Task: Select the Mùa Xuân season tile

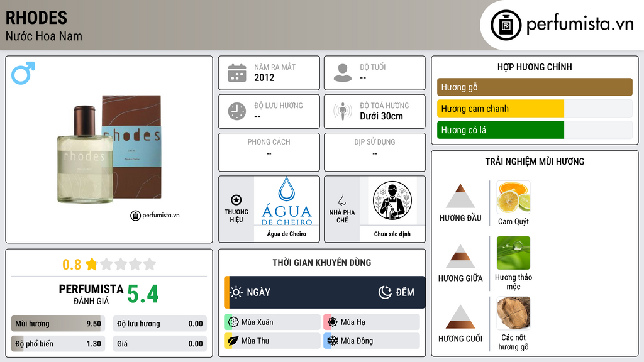Action: pos(272,322)
